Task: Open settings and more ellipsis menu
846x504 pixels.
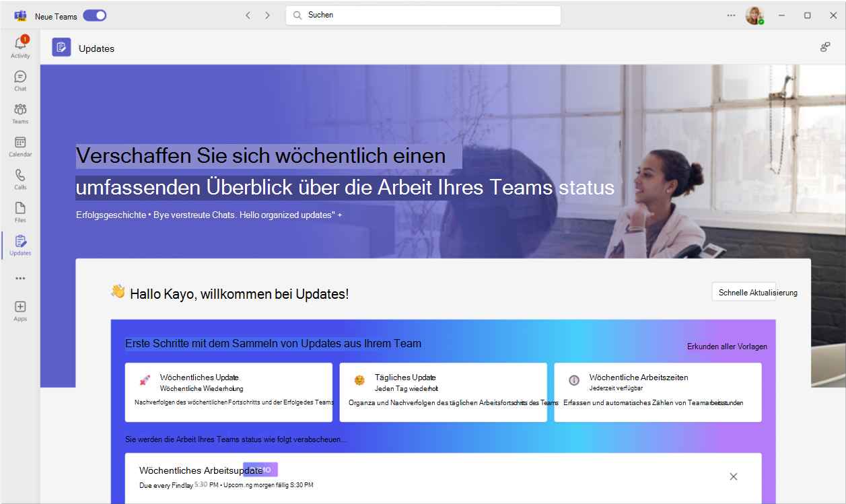Action: [x=732, y=15]
